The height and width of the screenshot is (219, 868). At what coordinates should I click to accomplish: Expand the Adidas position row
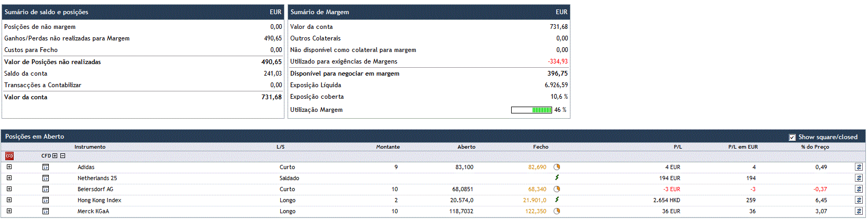pos(9,167)
